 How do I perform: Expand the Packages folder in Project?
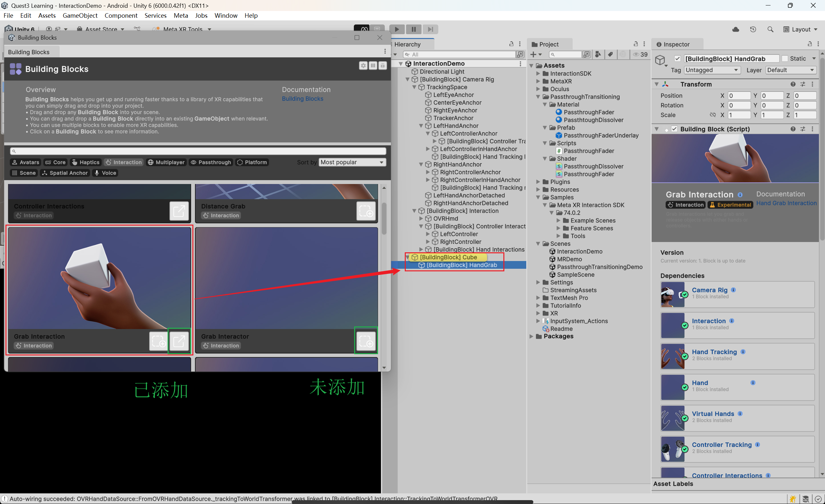[531, 337]
